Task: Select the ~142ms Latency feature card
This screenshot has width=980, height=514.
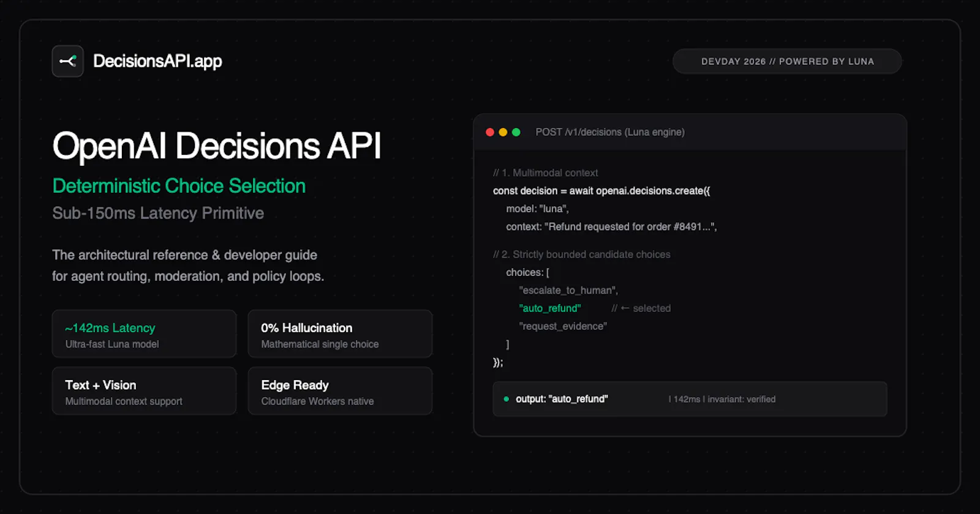Action: point(145,333)
